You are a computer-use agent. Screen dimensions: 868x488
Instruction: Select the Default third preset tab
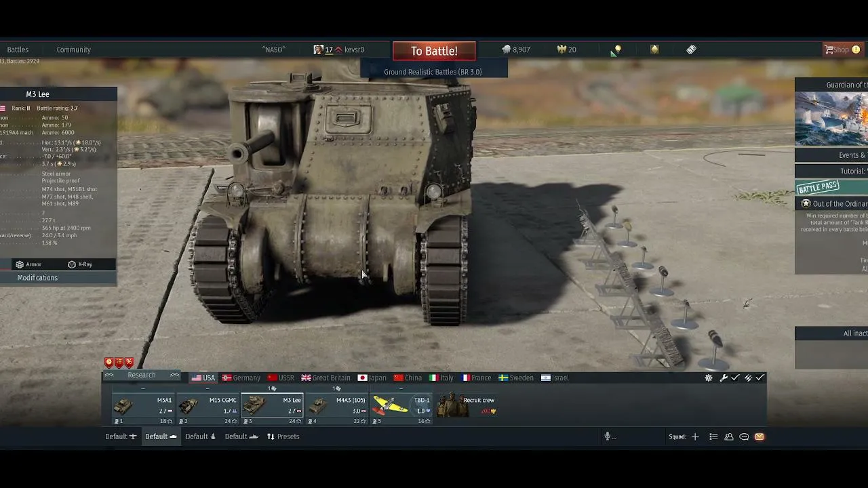[201, 436]
